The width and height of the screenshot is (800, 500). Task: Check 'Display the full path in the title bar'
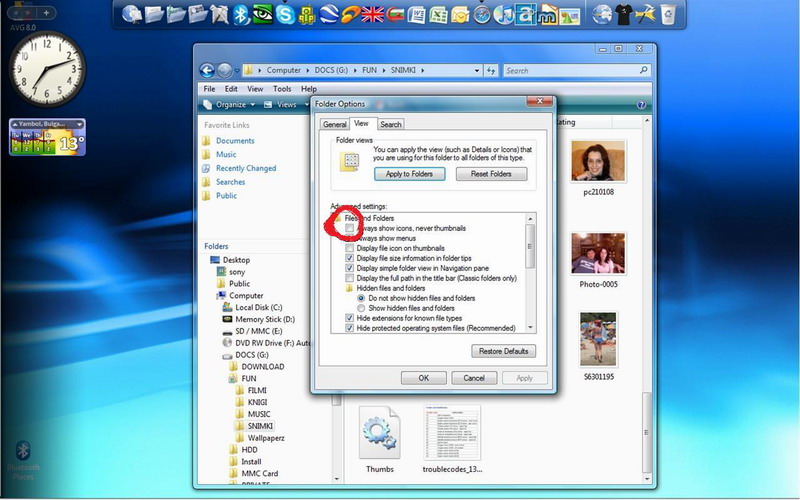(349, 278)
